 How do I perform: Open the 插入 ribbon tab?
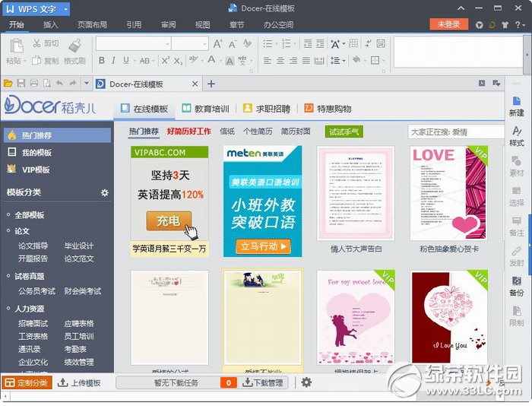(x=51, y=24)
